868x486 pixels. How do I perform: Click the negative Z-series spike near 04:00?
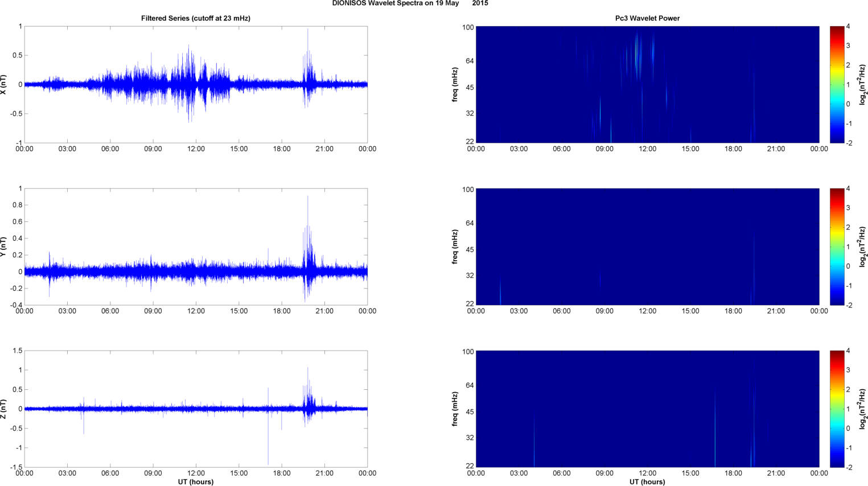84,422
